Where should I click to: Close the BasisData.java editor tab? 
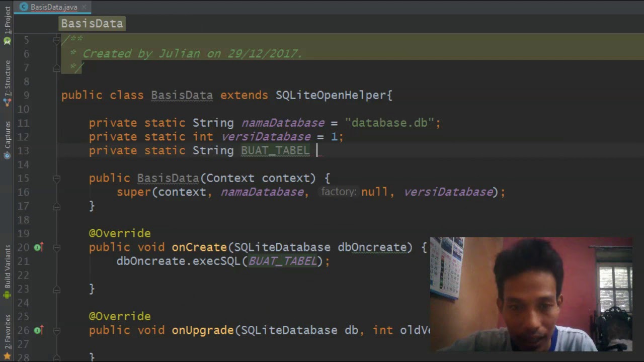[x=85, y=7]
